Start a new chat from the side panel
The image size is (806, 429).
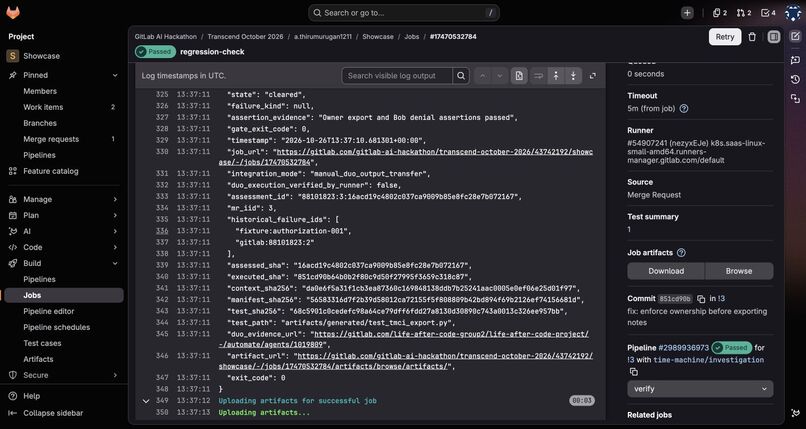[x=795, y=60]
